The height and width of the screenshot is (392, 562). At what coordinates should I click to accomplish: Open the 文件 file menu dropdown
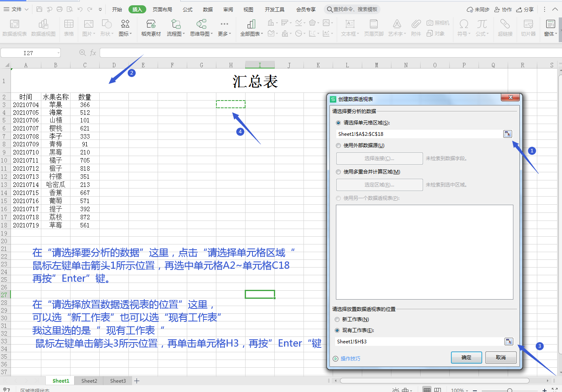pos(16,9)
